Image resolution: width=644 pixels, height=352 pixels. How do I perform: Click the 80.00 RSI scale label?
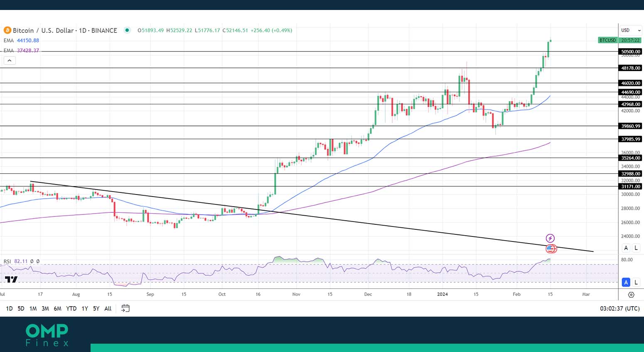click(x=627, y=260)
